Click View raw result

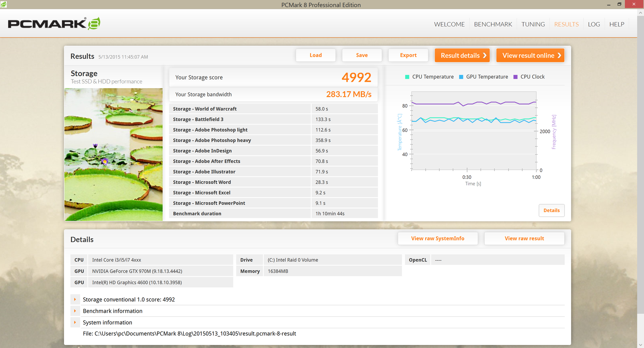click(x=524, y=238)
